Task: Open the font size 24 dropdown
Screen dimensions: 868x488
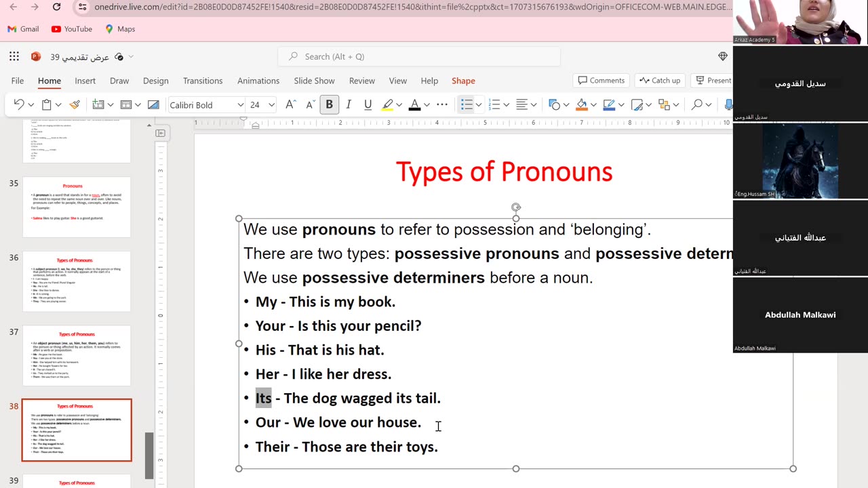Action: click(x=271, y=105)
